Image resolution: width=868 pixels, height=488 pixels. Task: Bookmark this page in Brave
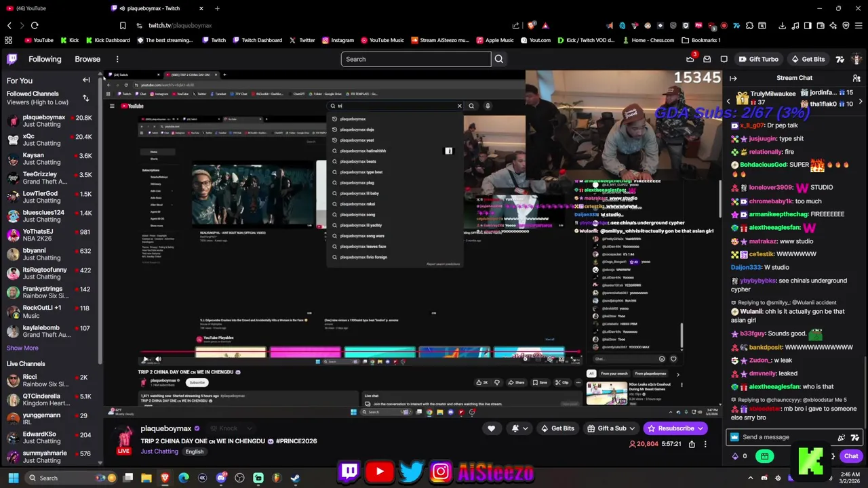[x=123, y=26]
